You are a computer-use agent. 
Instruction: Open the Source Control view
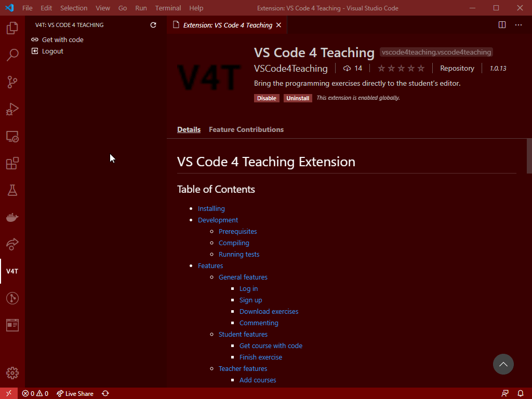[12, 82]
